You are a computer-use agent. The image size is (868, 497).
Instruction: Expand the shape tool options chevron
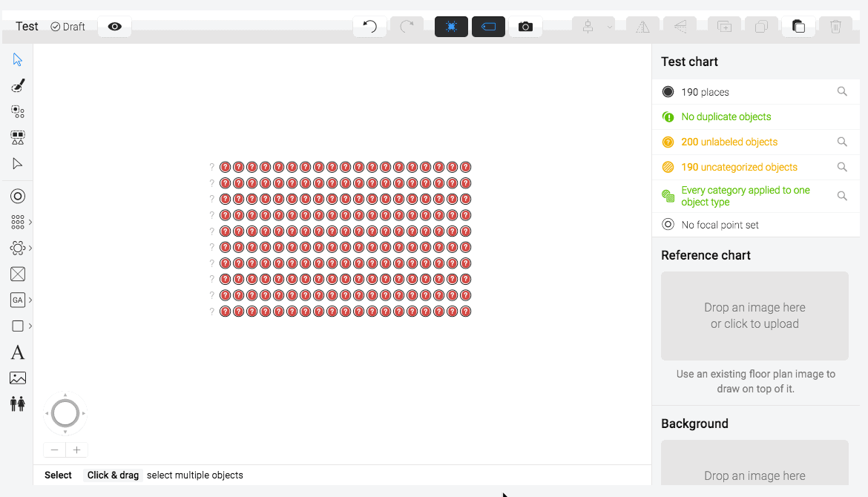(x=30, y=326)
